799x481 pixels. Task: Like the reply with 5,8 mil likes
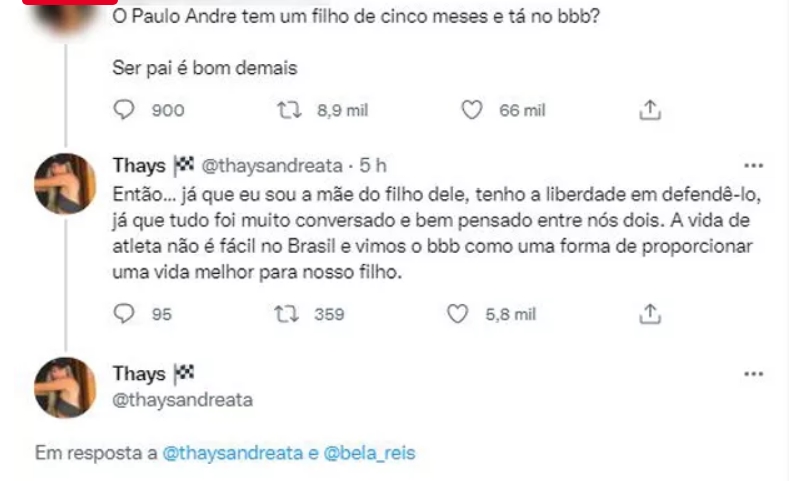point(457,314)
